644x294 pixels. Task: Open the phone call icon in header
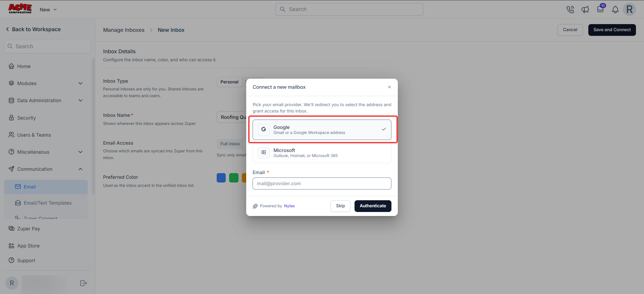point(570,9)
